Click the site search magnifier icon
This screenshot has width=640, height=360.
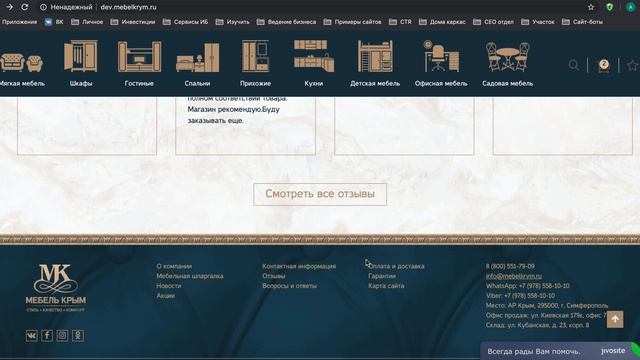(573, 65)
